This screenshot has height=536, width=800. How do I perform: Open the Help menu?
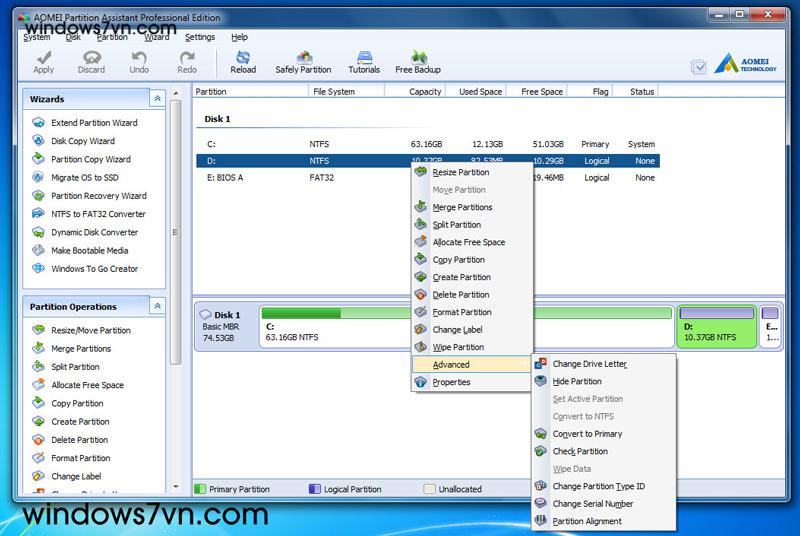tap(239, 37)
